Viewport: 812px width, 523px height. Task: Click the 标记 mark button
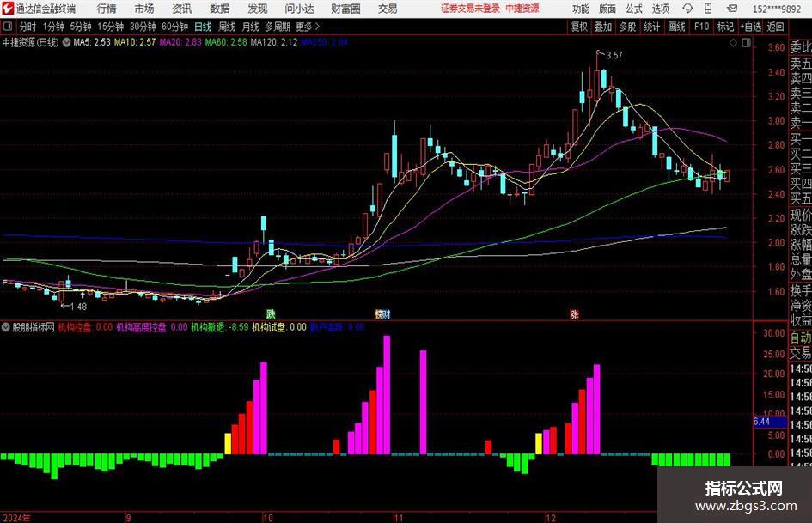725,27
